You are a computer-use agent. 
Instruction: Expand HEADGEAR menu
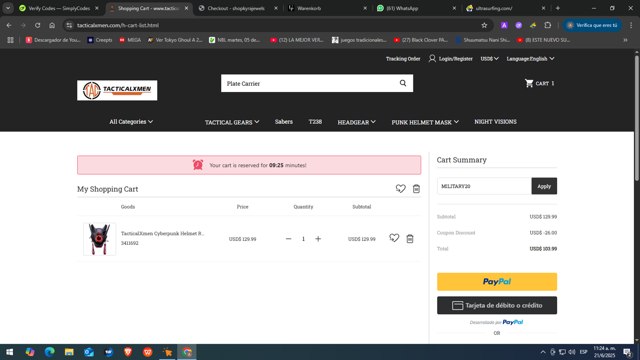point(356,122)
